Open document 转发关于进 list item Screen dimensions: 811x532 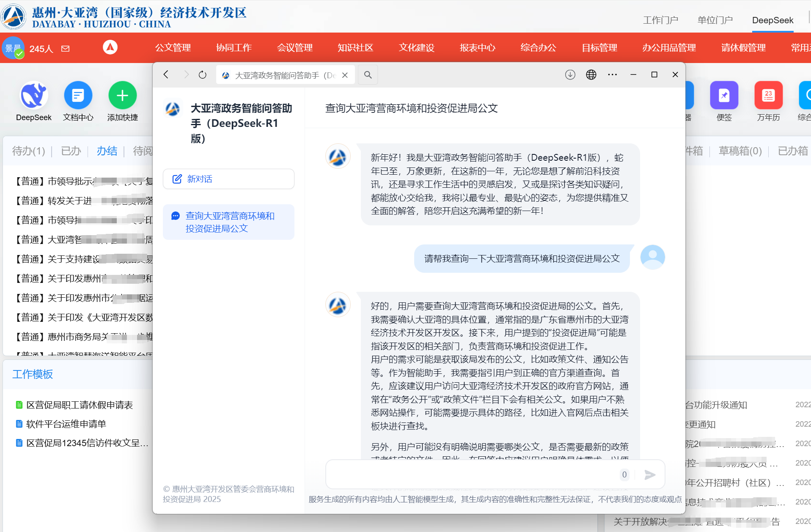coord(83,201)
